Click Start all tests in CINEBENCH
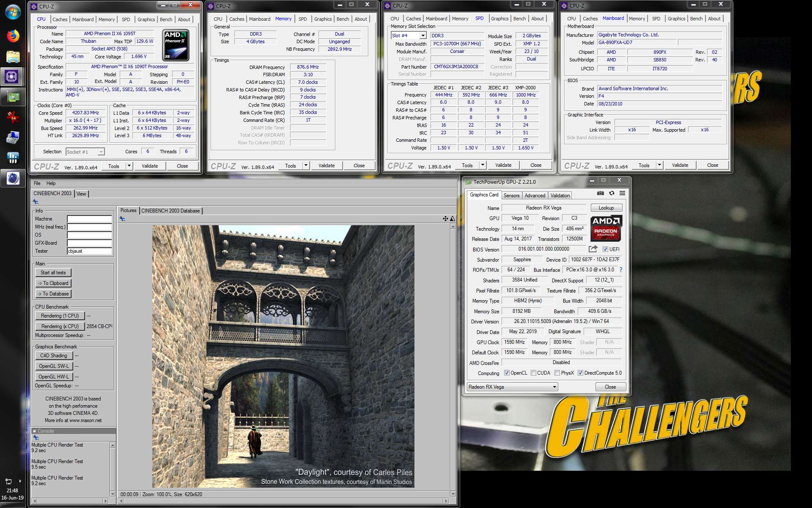Screen dimensions: 812x508 [x=53, y=273]
